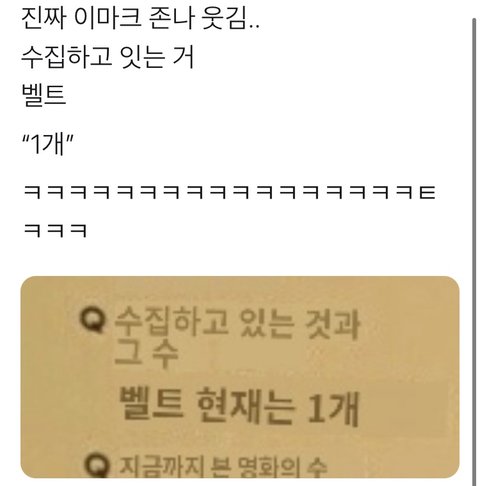Click the Q icon beside 지금까지 본 영화의 수
480x486 pixels.
point(97,466)
